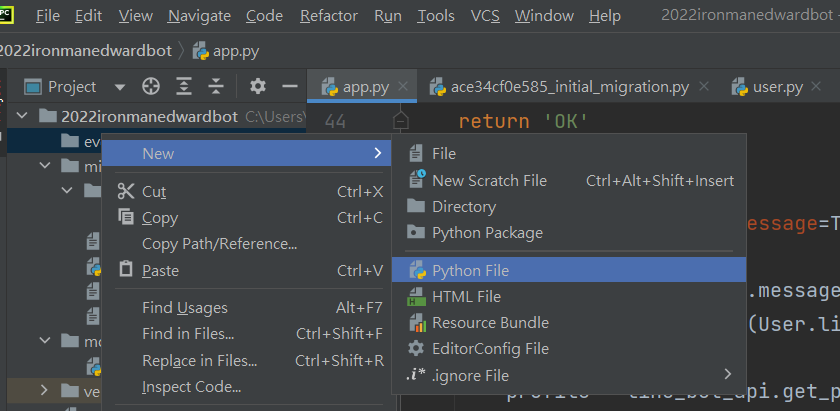Open the File menu
The height and width of the screenshot is (411, 840).
tap(48, 16)
